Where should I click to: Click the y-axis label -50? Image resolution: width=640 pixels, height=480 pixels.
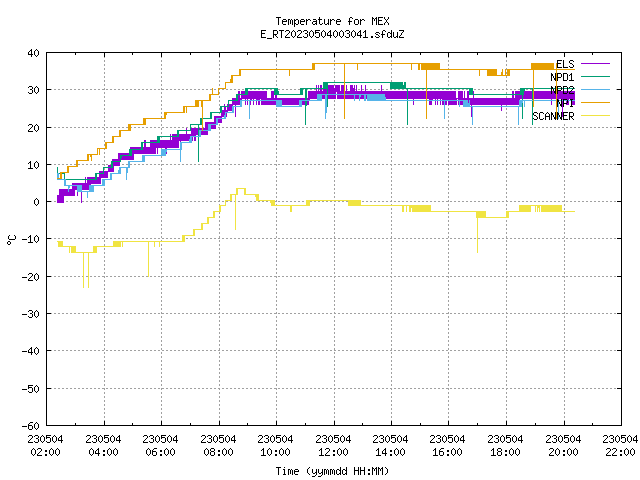point(31,389)
